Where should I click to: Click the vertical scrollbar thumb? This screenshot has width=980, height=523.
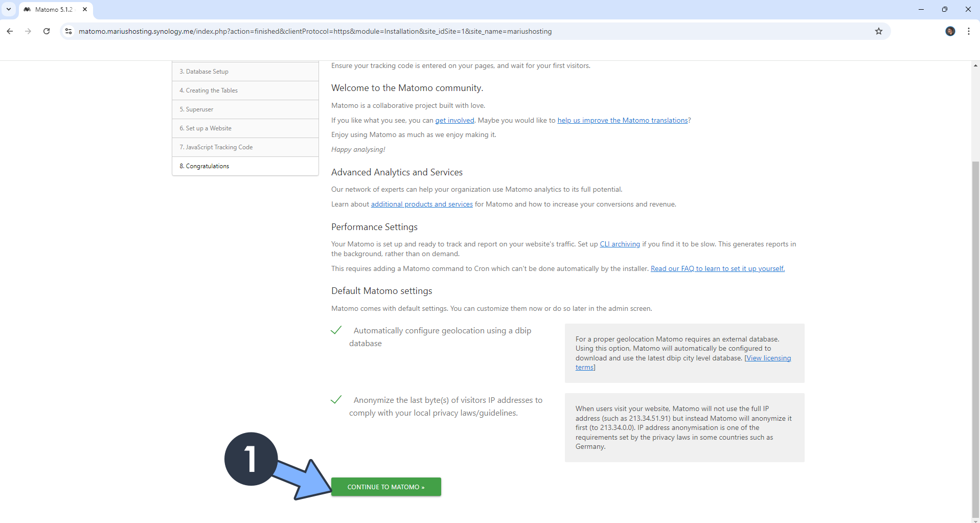[x=975, y=339]
